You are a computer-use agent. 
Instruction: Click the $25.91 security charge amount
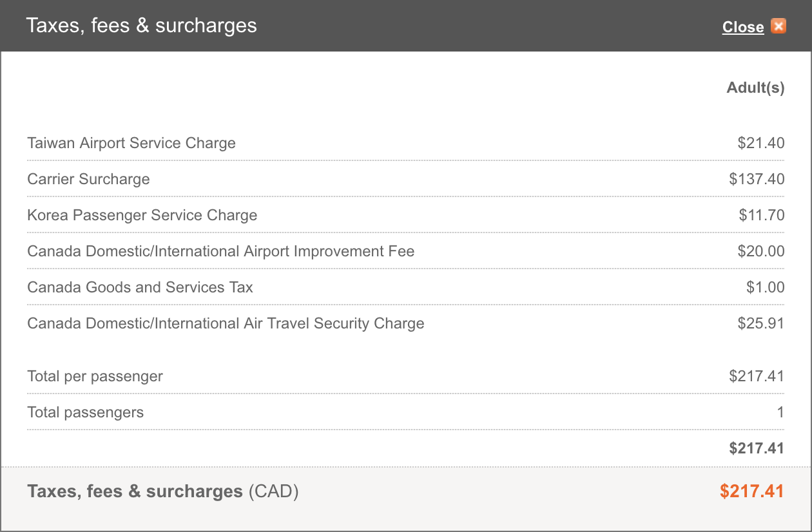761,323
